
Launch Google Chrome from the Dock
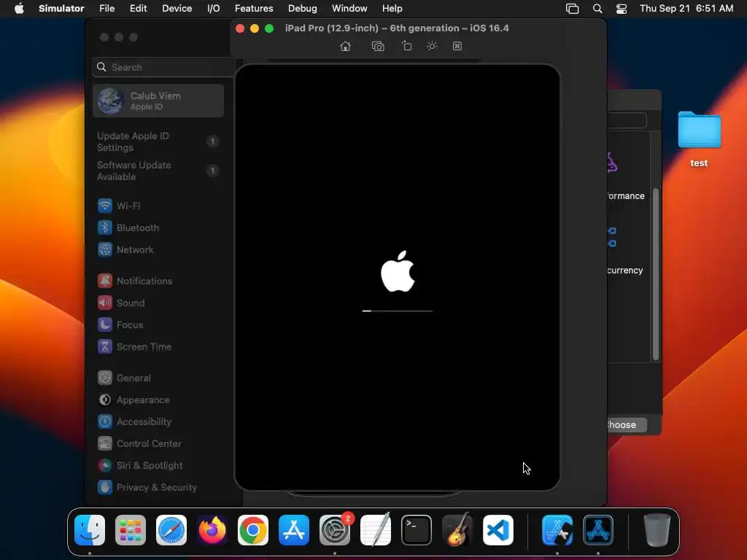[253, 530]
